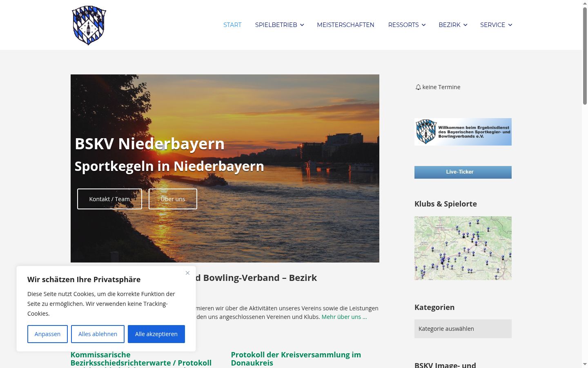Open the Klubs & Spielorte map
The width and height of the screenshot is (588, 368).
(x=463, y=248)
